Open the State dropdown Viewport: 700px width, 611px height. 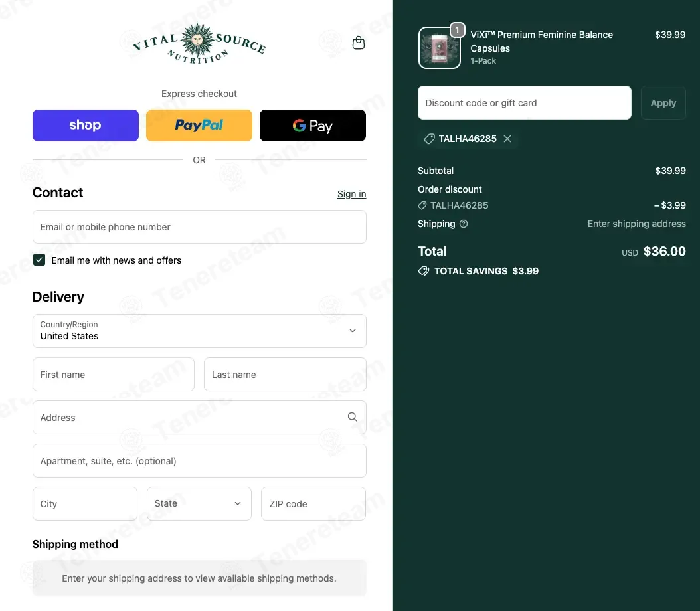click(199, 503)
